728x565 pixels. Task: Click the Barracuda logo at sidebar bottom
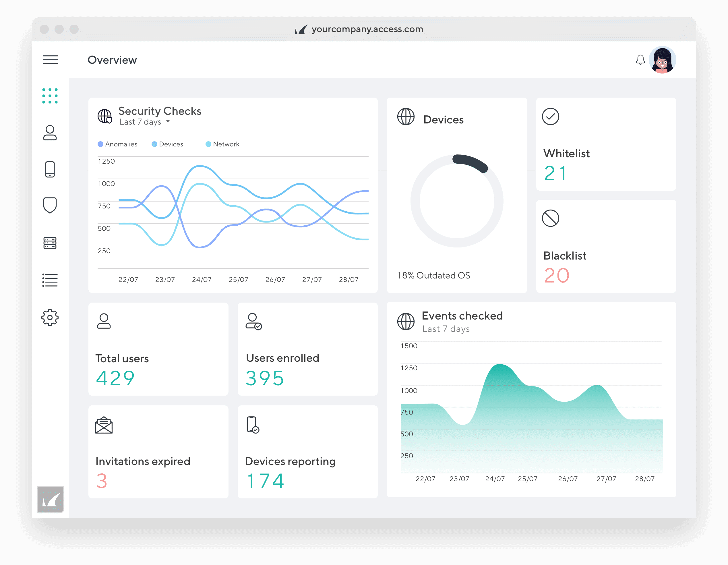tap(50, 499)
